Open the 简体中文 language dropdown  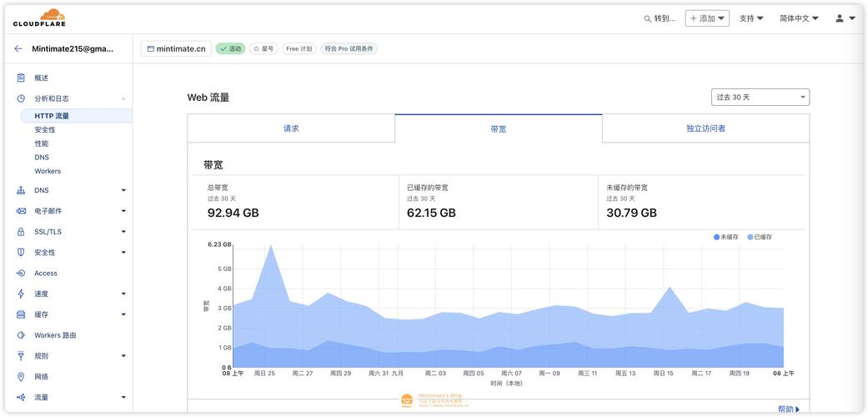tap(799, 18)
